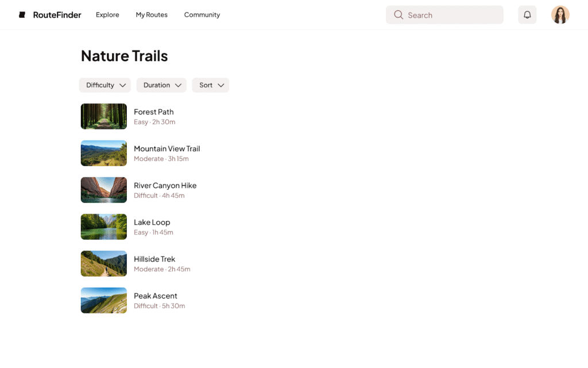The width and height of the screenshot is (588, 368).
Task: View the Peak Ascent thumbnail image
Action: tap(104, 300)
